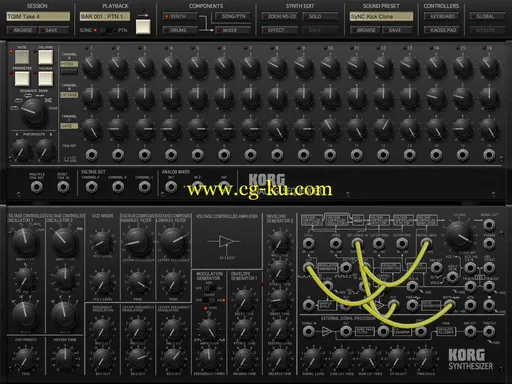Toggle the step 1 LED on the sequencer
512x384 pixels.
[x=87, y=48]
